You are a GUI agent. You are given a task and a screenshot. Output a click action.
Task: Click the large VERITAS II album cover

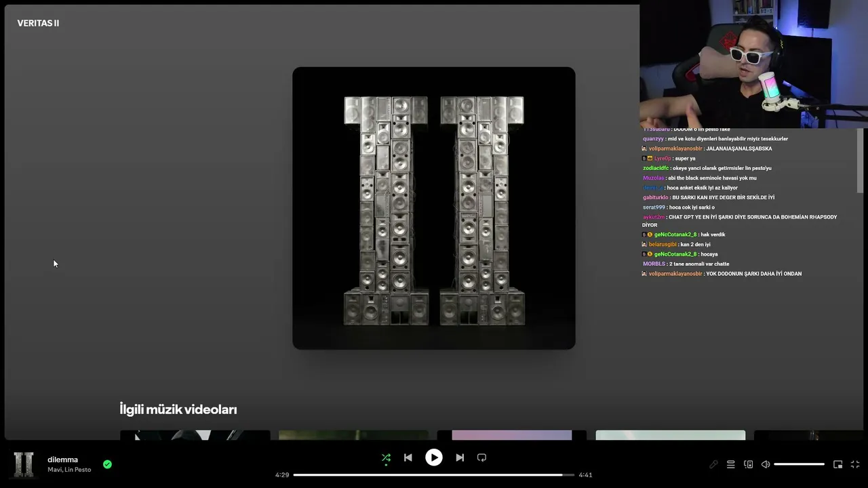pos(434,208)
